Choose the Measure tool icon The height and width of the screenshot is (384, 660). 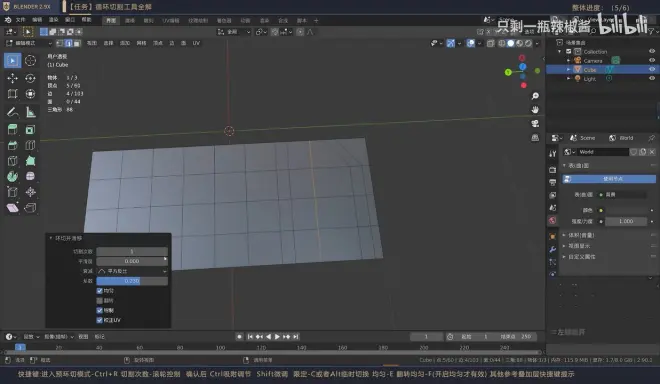(x=30, y=112)
